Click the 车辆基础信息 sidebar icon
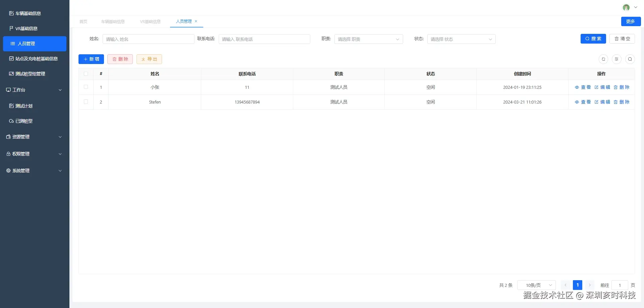 (x=11, y=13)
